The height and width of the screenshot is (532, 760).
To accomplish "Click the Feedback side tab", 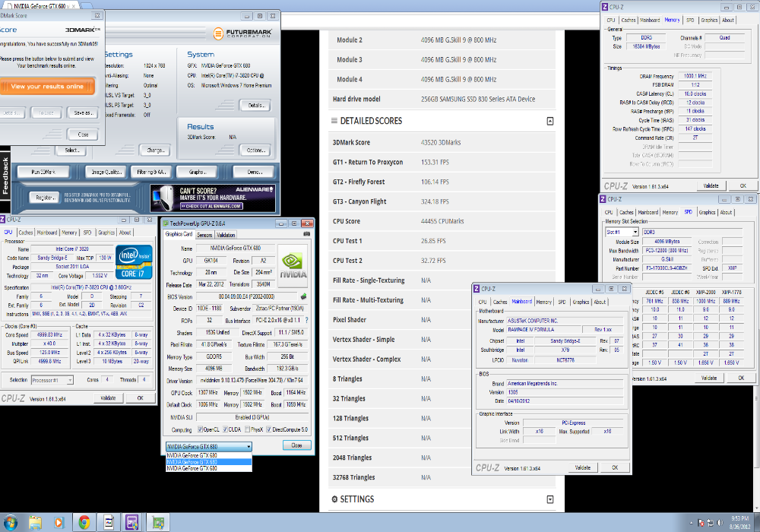I will 5,176.
